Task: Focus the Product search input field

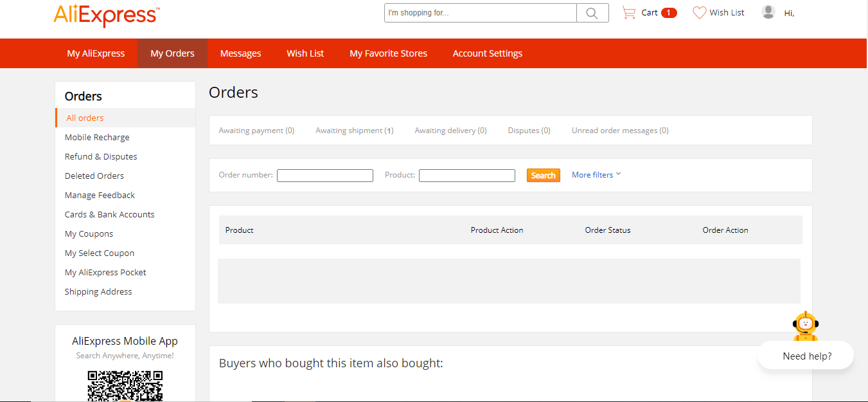Action: point(467,175)
